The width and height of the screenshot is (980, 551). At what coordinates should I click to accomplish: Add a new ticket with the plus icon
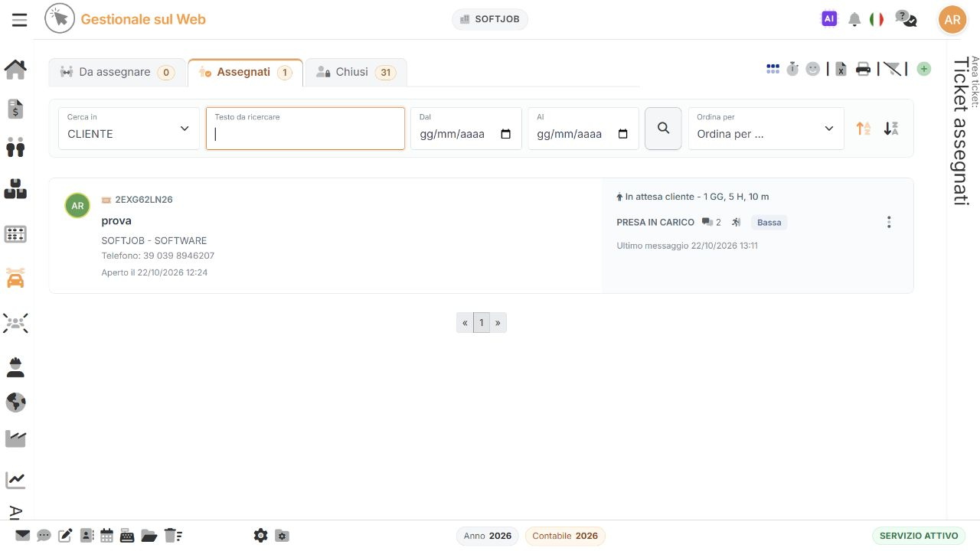pos(924,69)
